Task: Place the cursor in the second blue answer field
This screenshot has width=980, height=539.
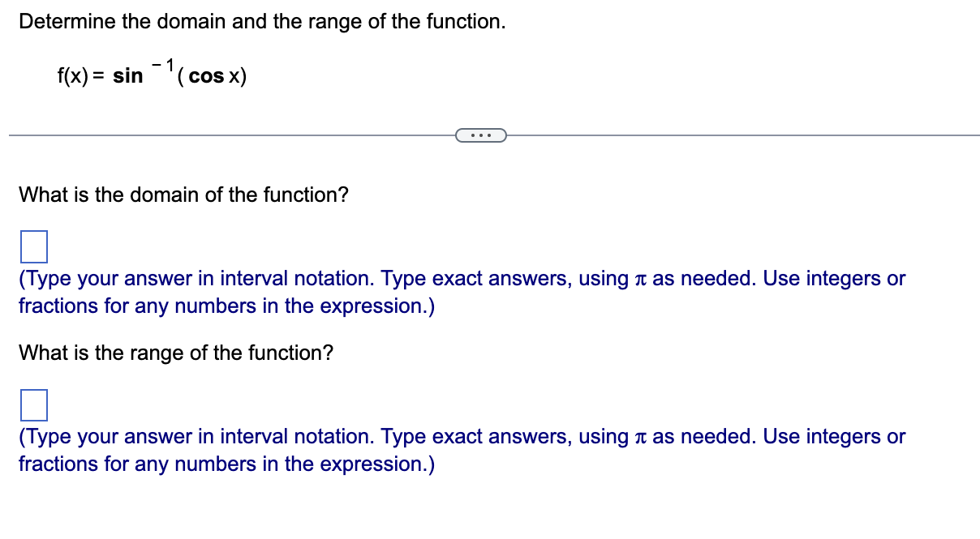Action: (x=32, y=404)
